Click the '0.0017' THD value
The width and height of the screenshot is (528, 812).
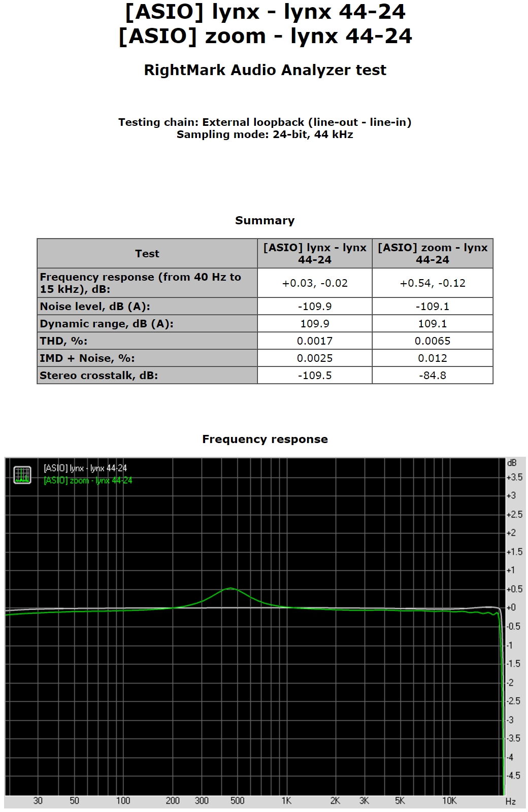tap(315, 341)
